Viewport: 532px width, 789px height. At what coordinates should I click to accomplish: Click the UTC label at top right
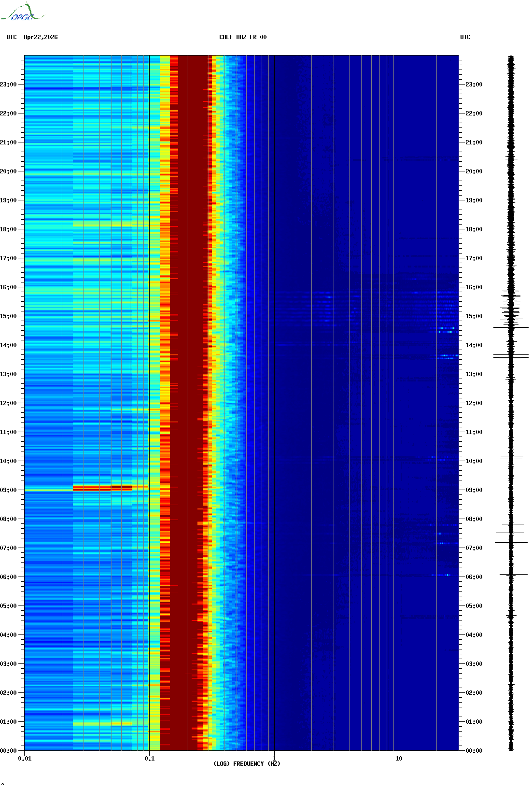[465, 37]
